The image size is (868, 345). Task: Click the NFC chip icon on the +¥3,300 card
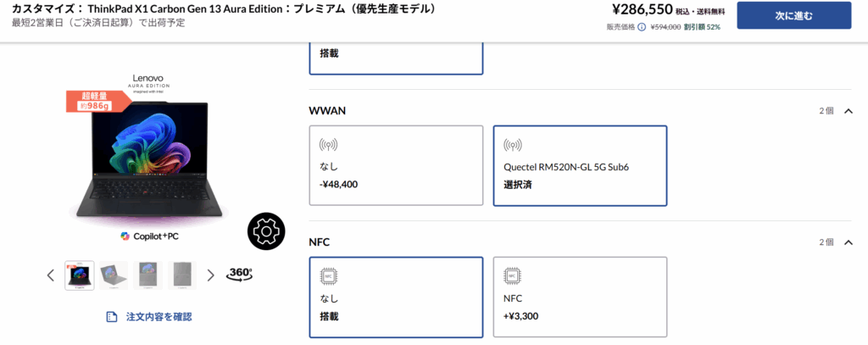pos(511,275)
